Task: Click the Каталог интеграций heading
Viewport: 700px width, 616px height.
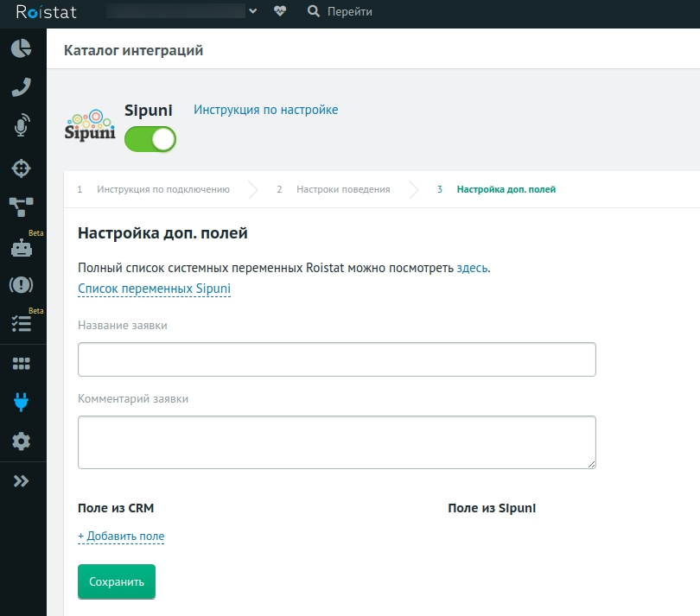Action: click(x=133, y=50)
